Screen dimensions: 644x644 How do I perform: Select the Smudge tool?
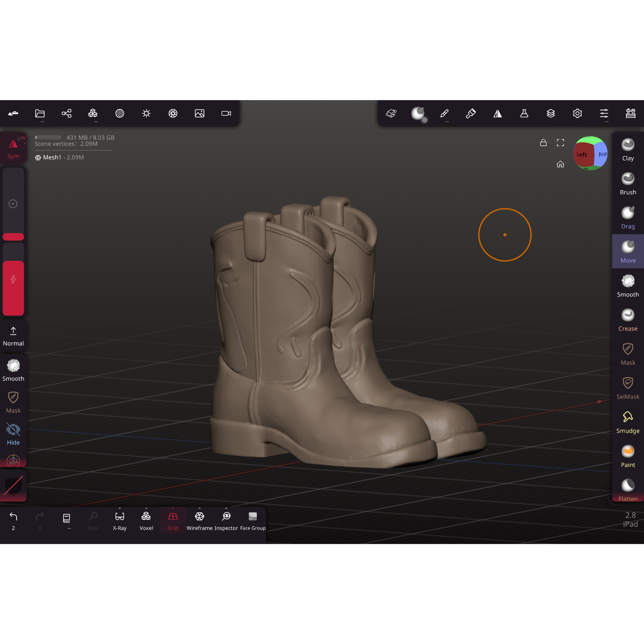pyautogui.click(x=628, y=422)
